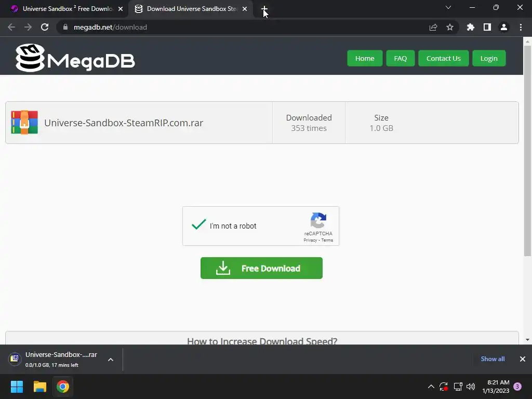Open Chrome three-dot menu
The width and height of the screenshot is (532, 399).
coord(521,27)
